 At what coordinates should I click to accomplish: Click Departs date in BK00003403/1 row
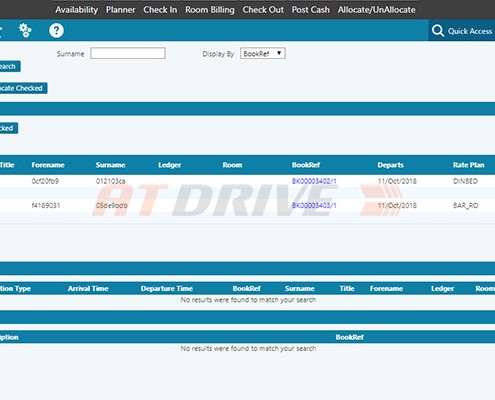point(397,205)
